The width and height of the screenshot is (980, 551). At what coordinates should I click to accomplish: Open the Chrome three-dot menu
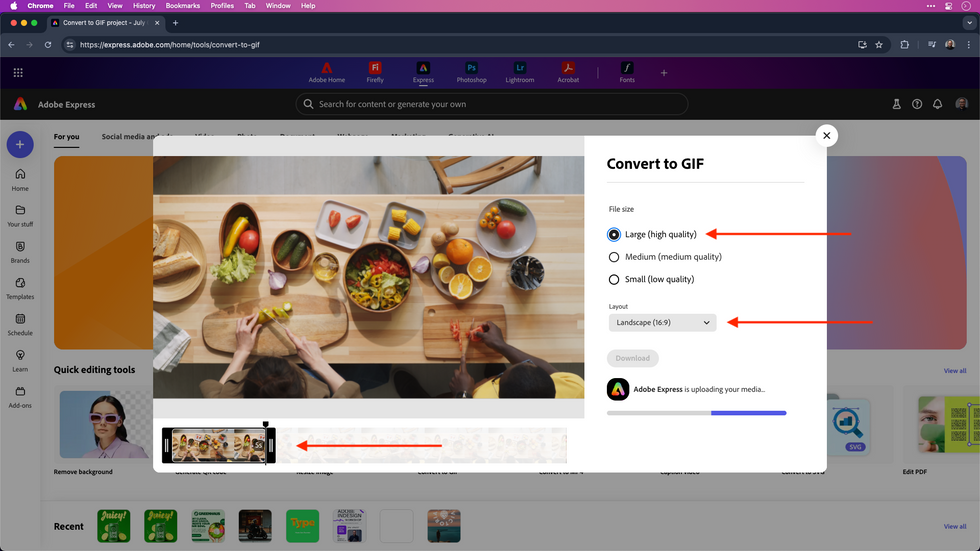pyautogui.click(x=969, y=44)
